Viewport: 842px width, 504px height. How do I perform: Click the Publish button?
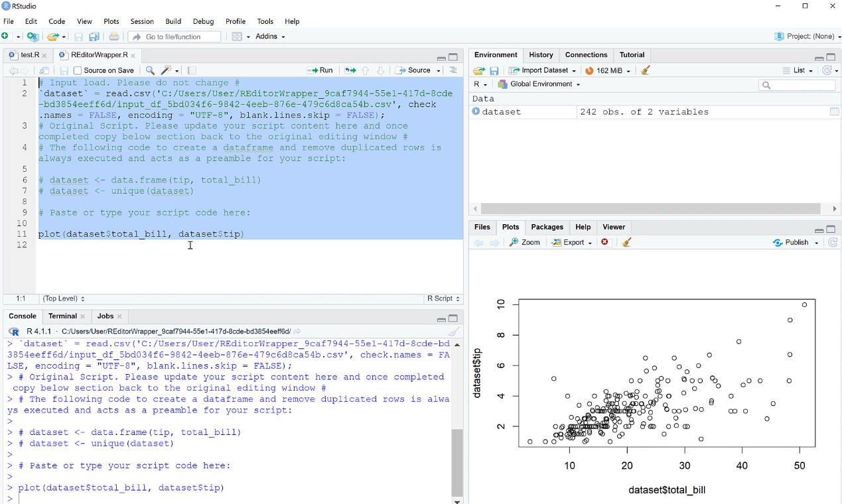pyautogui.click(x=791, y=243)
